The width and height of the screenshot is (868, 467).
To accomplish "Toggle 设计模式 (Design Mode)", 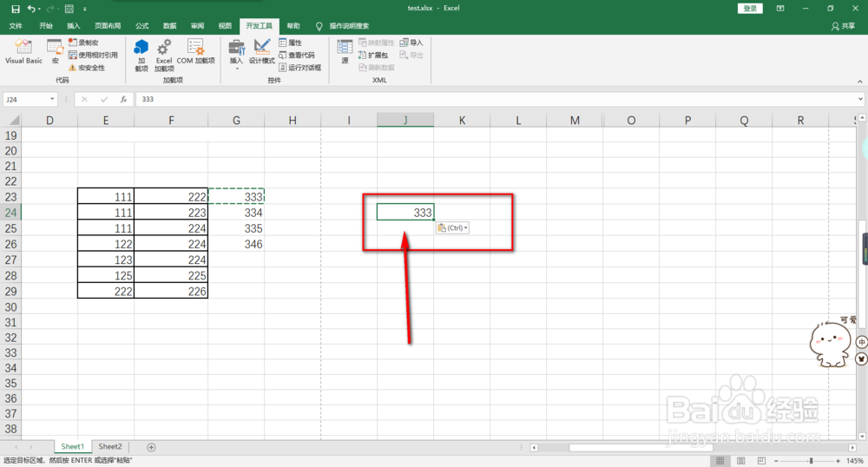I will tap(261, 52).
